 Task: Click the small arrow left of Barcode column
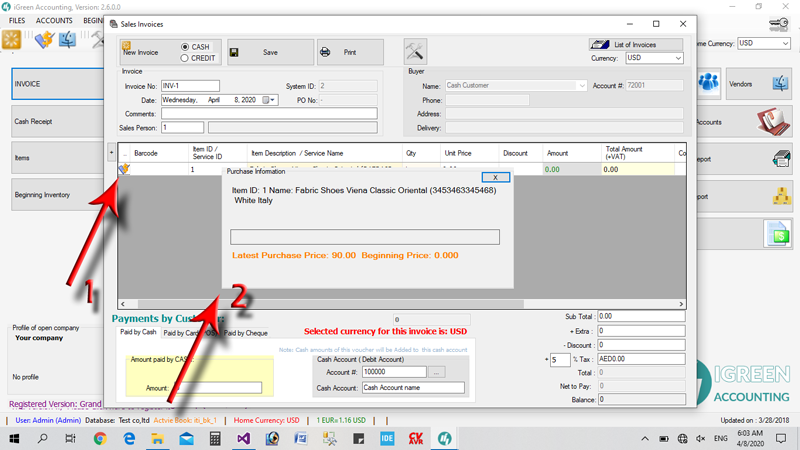111,152
